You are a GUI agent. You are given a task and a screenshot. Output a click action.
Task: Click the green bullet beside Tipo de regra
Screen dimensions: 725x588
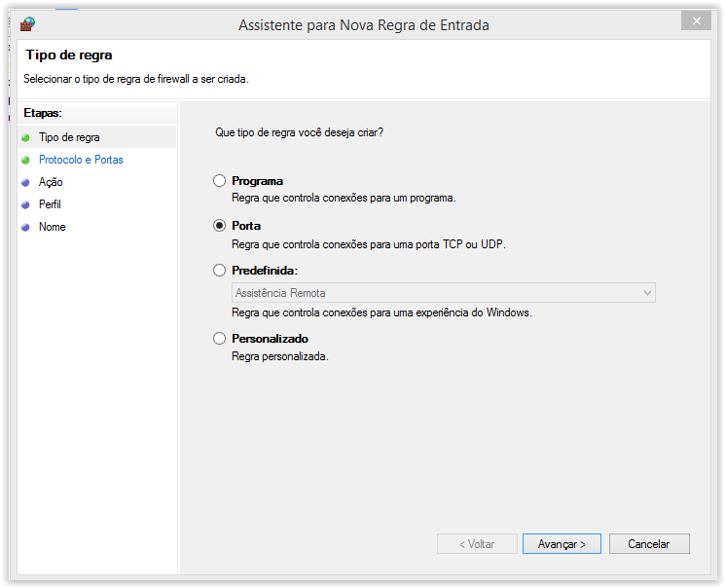[x=25, y=138]
